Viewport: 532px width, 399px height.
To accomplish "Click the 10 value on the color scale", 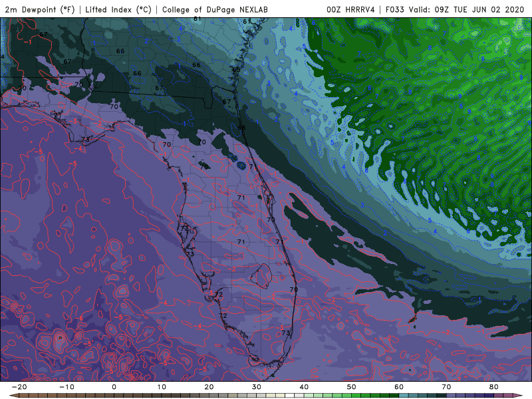I will click(162, 387).
